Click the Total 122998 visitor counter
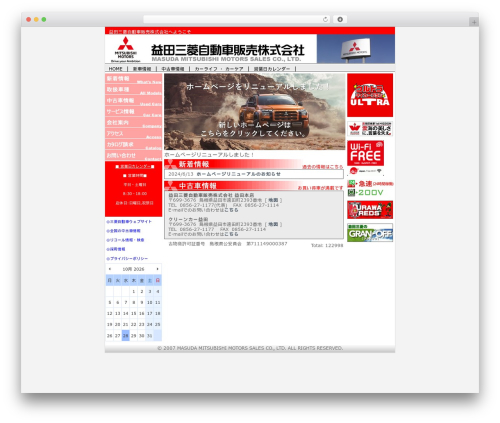This screenshot has width=500, height=423. click(327, 245)
